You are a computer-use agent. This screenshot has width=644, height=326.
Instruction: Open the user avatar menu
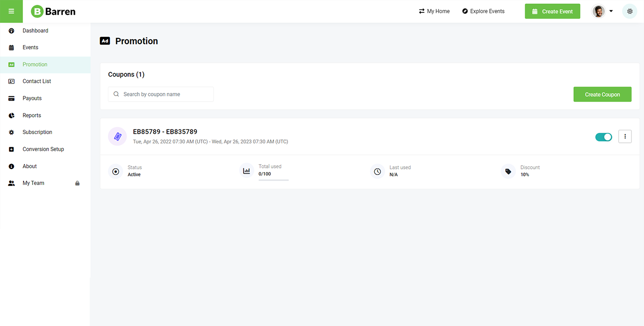[598, 12]
